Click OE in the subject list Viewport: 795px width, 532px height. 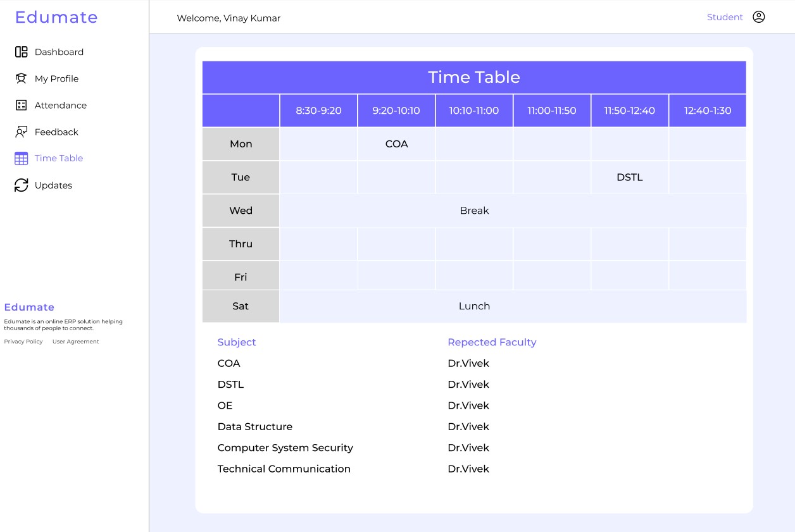point(225,405)
